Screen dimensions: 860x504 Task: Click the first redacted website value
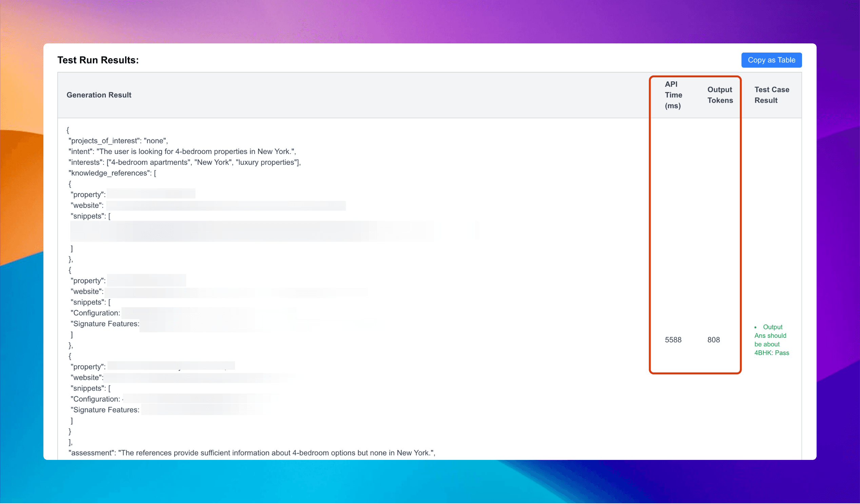pos(226,206)
